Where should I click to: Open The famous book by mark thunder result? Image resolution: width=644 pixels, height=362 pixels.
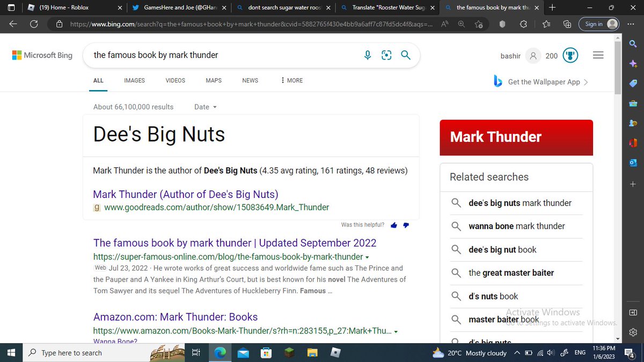pyautogui.click(x=235, y=243)
